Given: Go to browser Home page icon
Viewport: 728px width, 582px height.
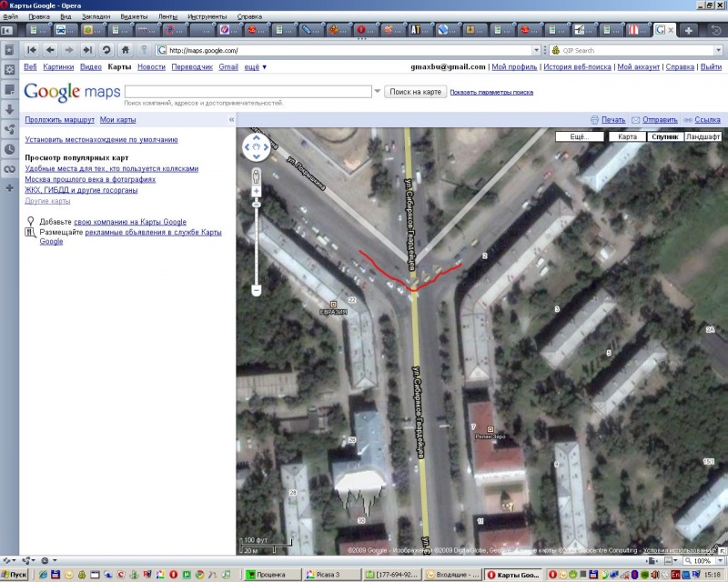Looking at the screenshot, I should pyautogui.click(x=126, y=50).
